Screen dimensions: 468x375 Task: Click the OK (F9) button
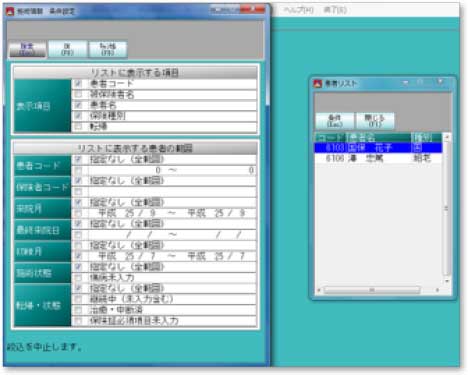67,49
